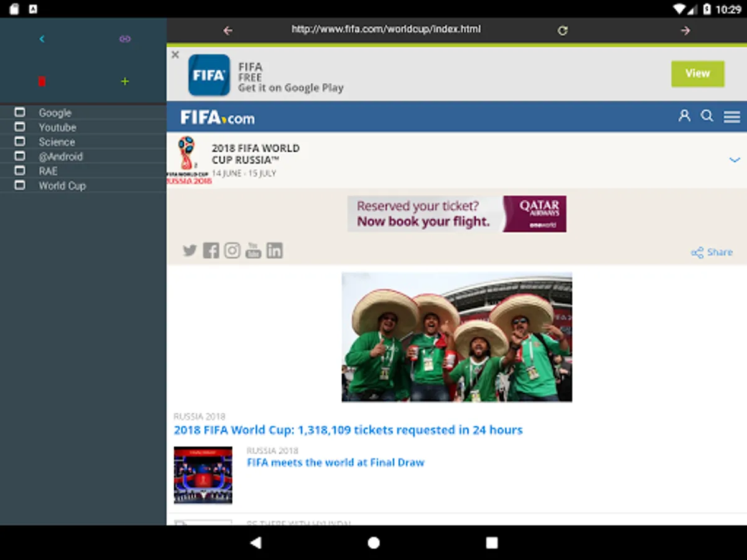Tap the red delete icon in sidebar

click(x=42, y=82)
